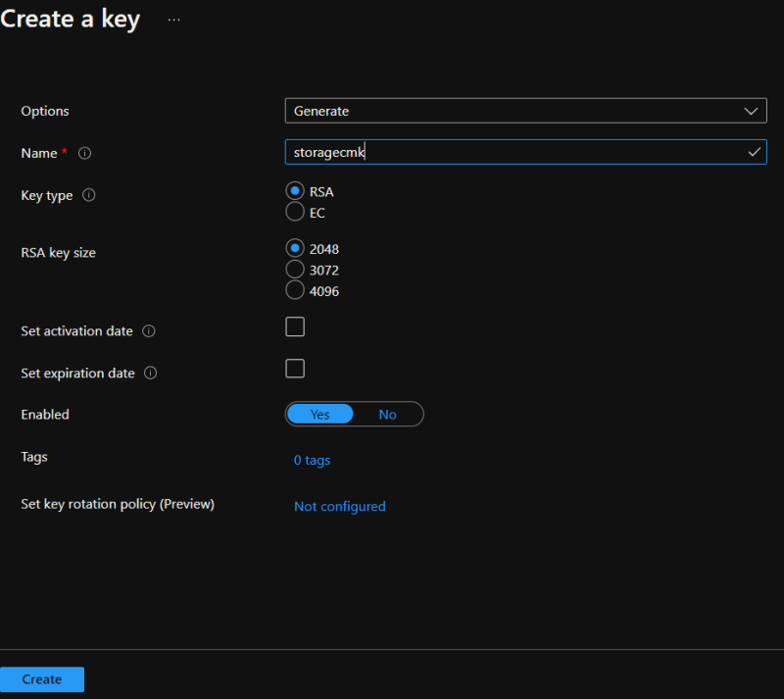Click the Key type label text
The image size is (784, 699).
(46, 195)
